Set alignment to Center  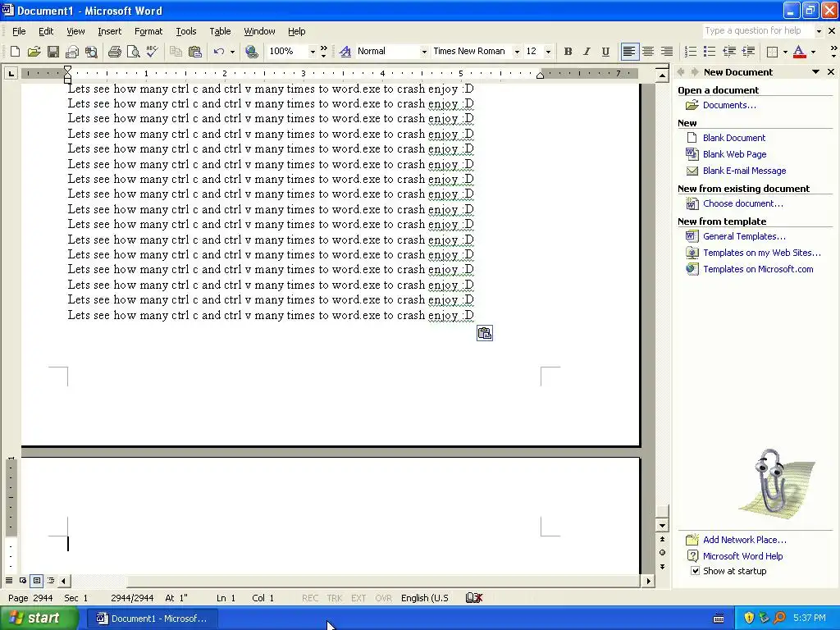pos(648,52)
